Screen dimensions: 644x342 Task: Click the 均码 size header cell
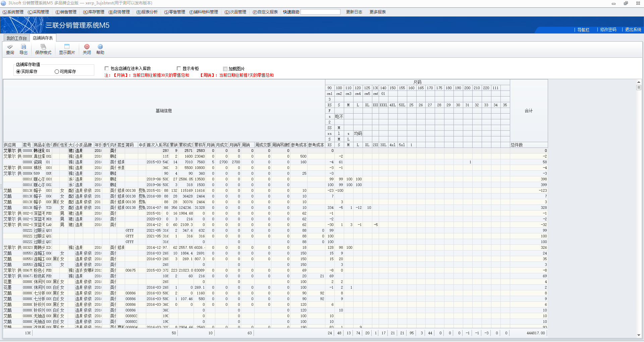click(358, 133)
